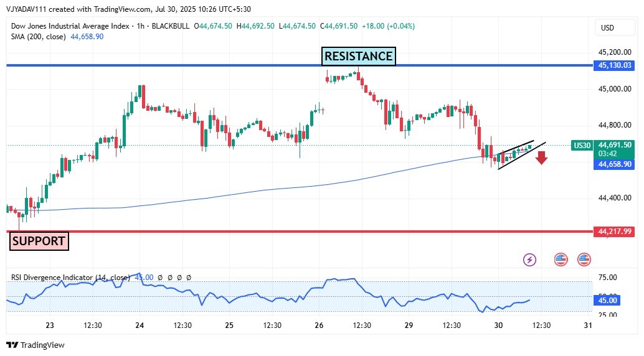Click the green 44,691.50 current price label
644x356 pixels.
pyautogui.click(x=614, y=145)
